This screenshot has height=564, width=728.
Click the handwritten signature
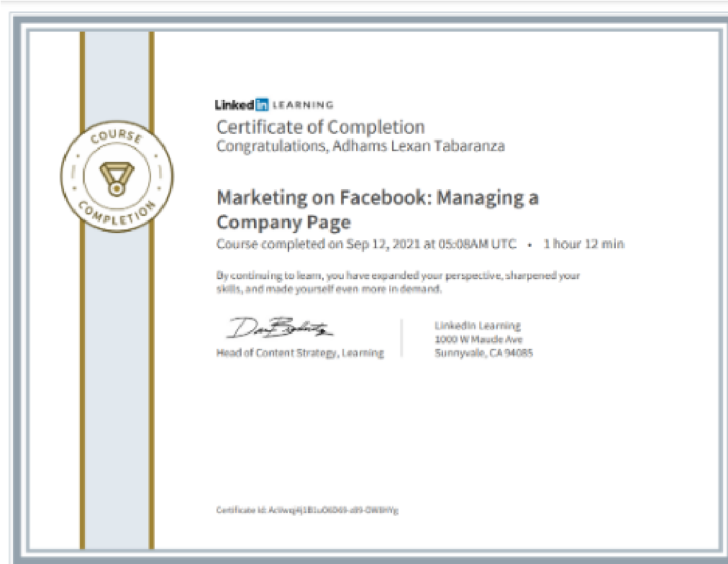279,328
